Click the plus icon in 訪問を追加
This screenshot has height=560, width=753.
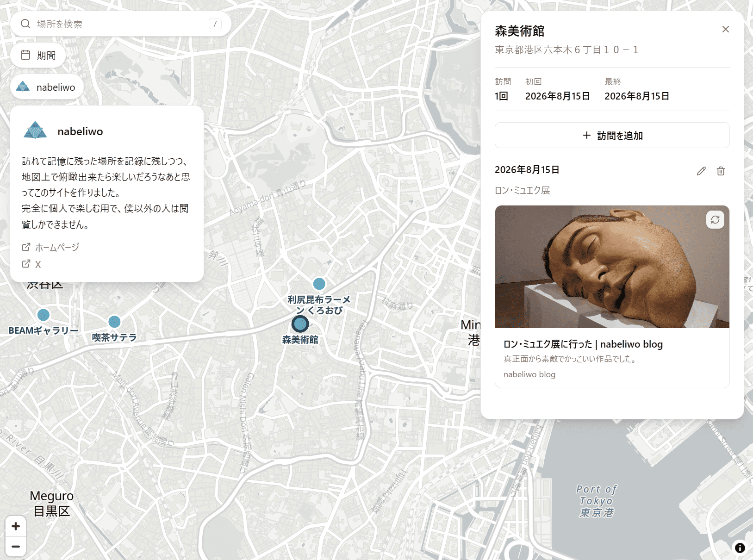click(x=587, y=135)
